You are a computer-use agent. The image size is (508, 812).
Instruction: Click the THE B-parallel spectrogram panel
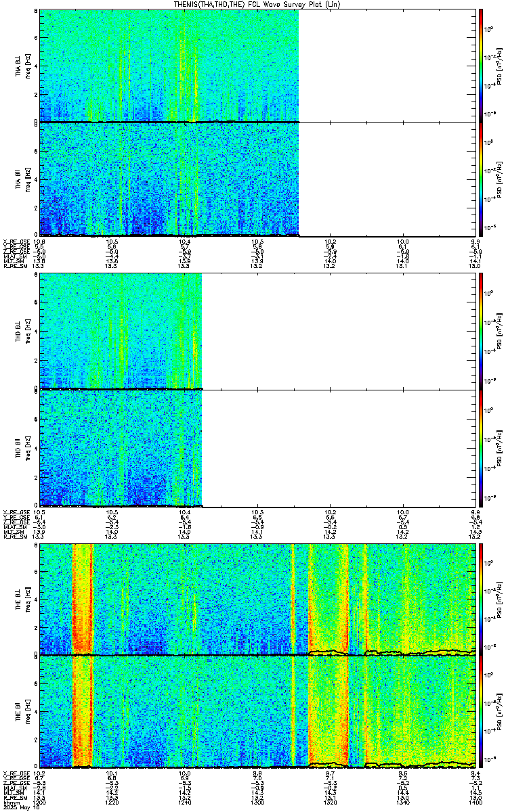click(257, 713)
